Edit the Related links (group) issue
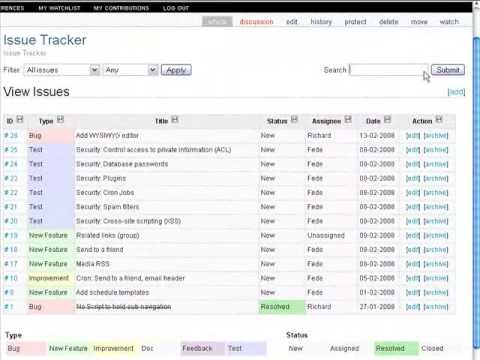480x360 pixels. [413, 236]
